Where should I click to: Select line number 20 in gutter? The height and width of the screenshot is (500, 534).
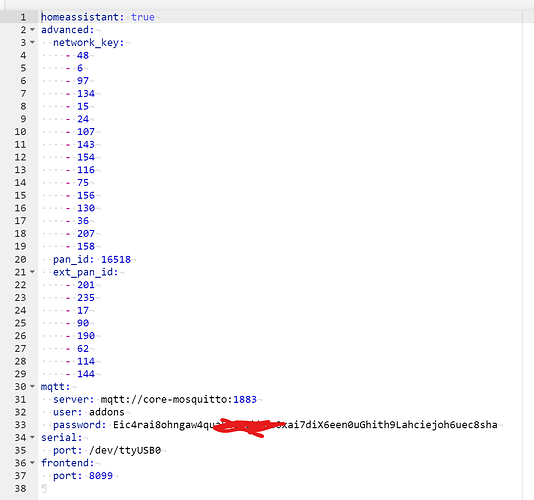[x=20, y=260]
